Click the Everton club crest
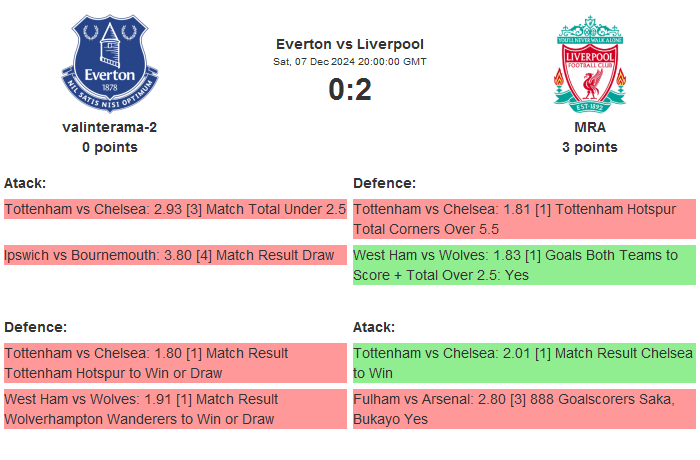700x460 pixels. pyautogui.click(x=110, y=63)
